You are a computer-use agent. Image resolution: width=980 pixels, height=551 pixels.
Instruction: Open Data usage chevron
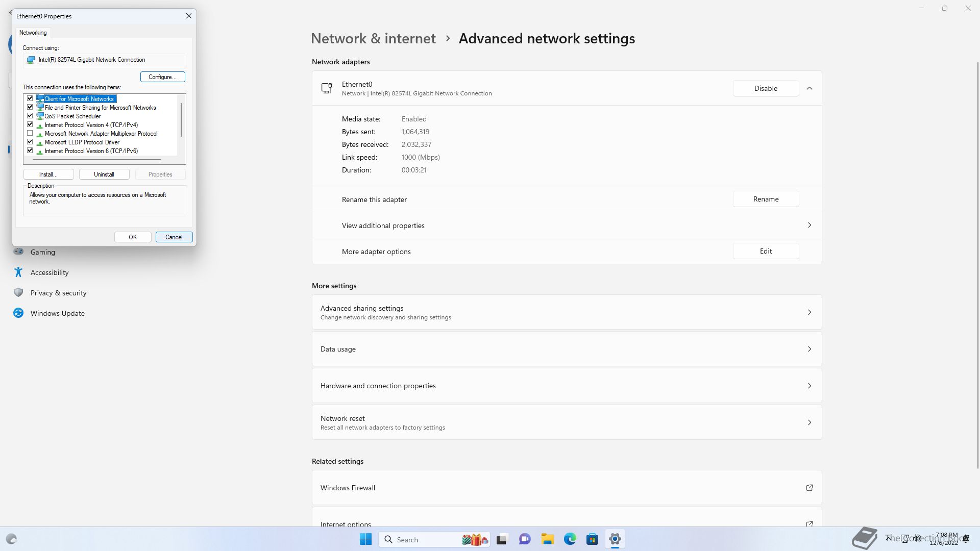[810, 349]
